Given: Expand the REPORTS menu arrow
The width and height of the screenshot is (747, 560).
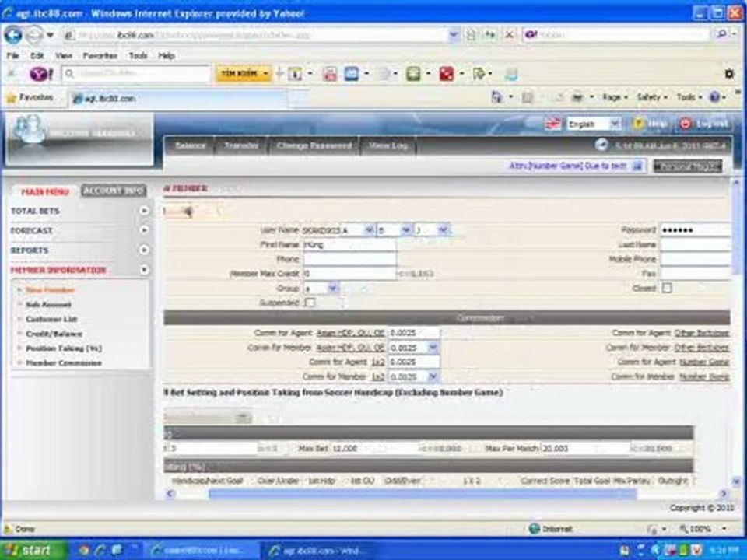Looking at the screenshot, I should point(145,250).
